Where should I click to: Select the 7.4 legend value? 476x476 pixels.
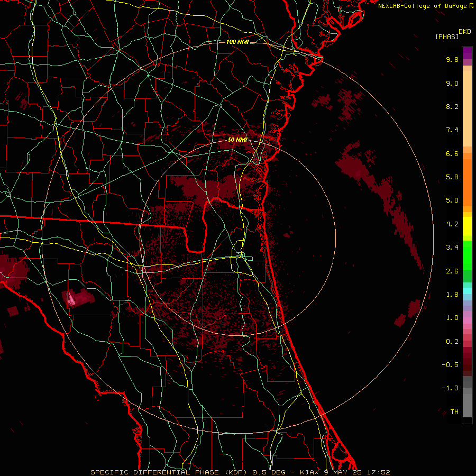452,130
